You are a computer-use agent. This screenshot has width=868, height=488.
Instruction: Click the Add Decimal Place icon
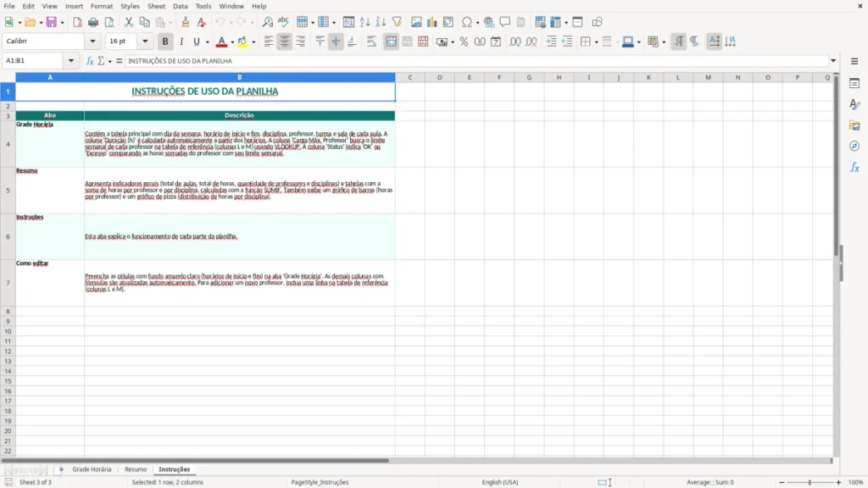[515, 42]
